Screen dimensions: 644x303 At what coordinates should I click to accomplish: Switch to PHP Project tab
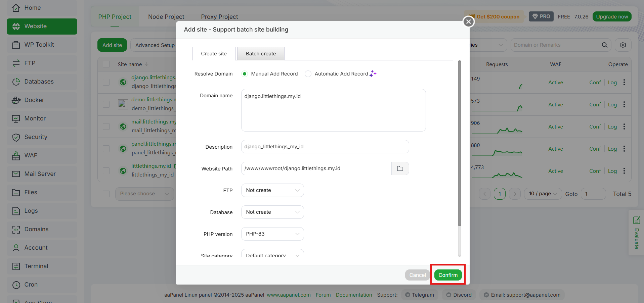point(115,17)
